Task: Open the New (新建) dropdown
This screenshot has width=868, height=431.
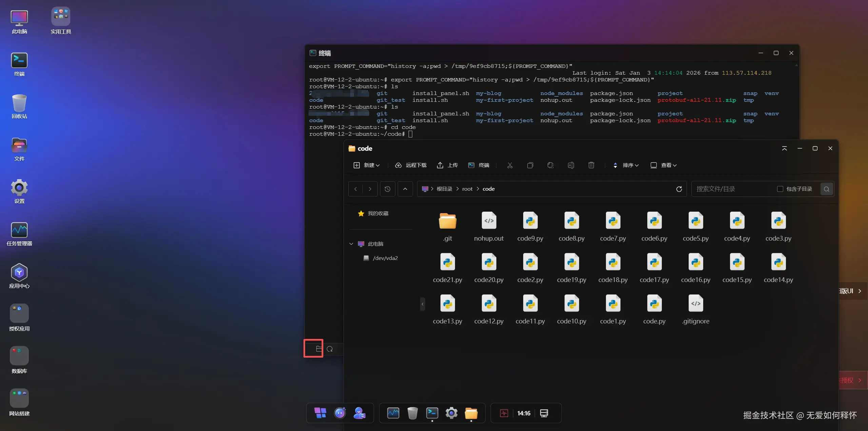Action: coord(367,165)
